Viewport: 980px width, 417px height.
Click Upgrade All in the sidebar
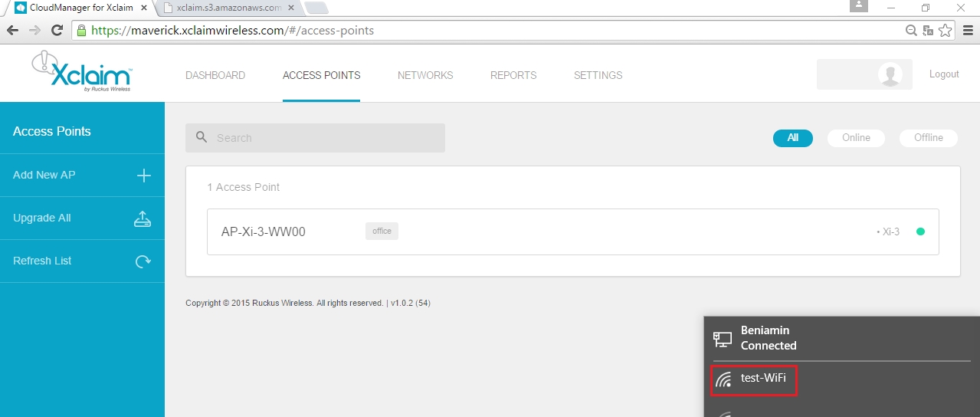82,218
